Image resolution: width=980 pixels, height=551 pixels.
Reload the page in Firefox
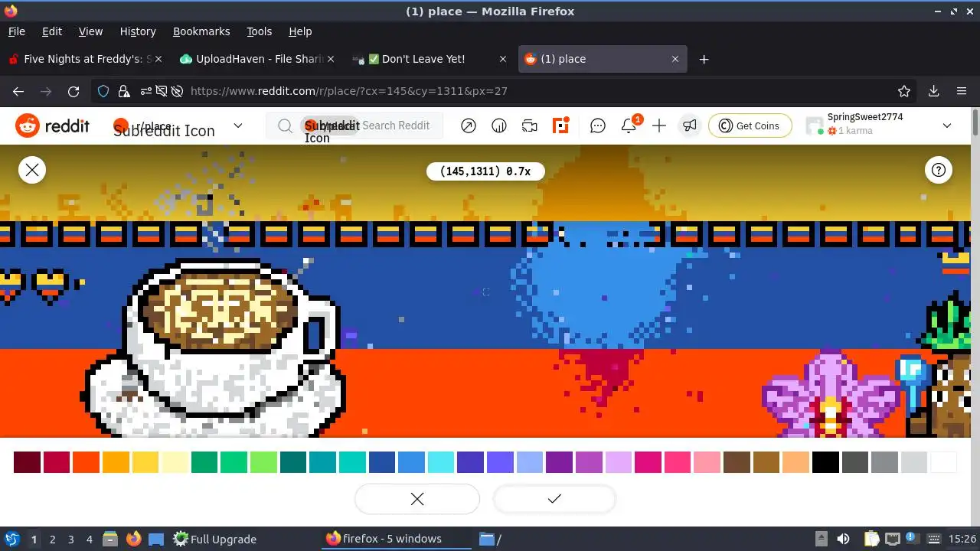[73, 91]
